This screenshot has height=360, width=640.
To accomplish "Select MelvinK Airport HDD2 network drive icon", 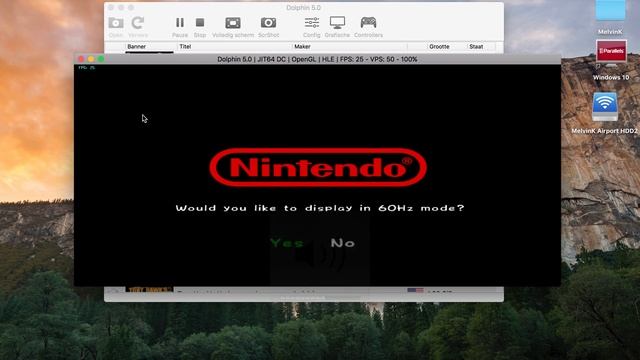I will [605, 107].
